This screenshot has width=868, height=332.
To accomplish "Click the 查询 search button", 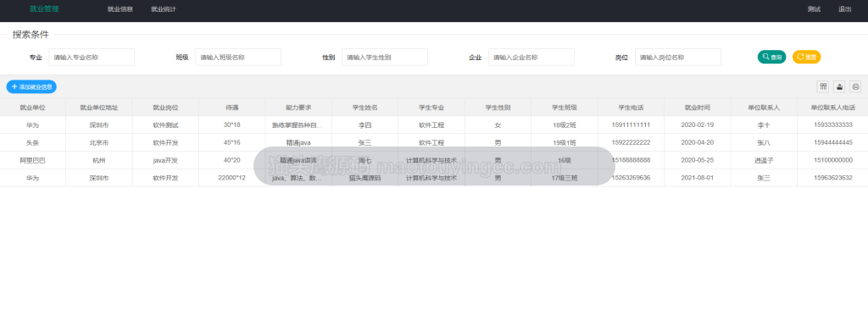I will (771, 57).
